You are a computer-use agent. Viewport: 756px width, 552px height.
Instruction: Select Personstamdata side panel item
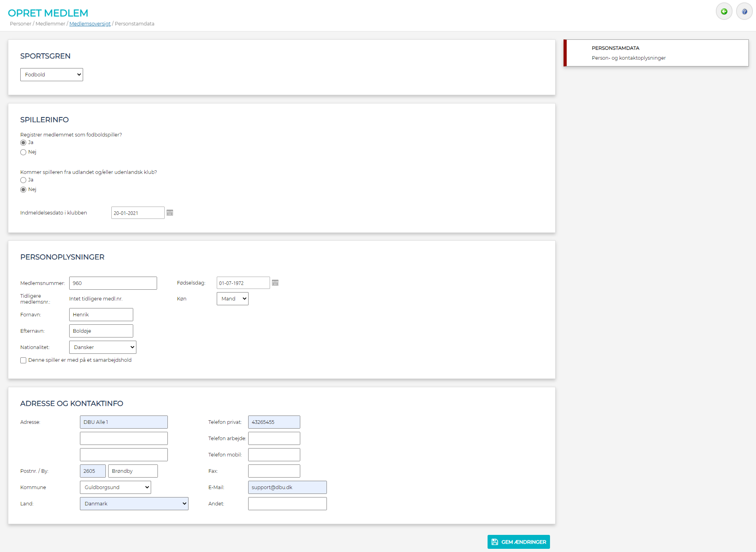click(656, 53)
